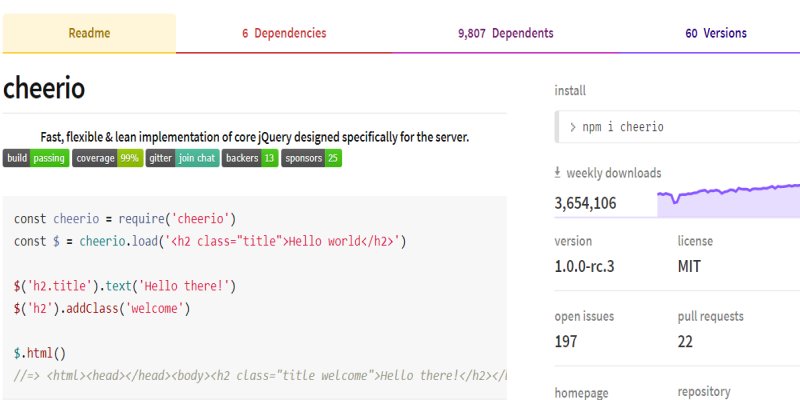Click the pull requests label
This screenshot has height=400, width=800.
click(710, 316)
